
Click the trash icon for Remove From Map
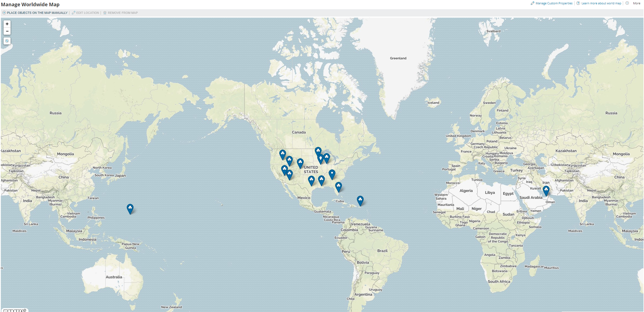tap(105, 13)
